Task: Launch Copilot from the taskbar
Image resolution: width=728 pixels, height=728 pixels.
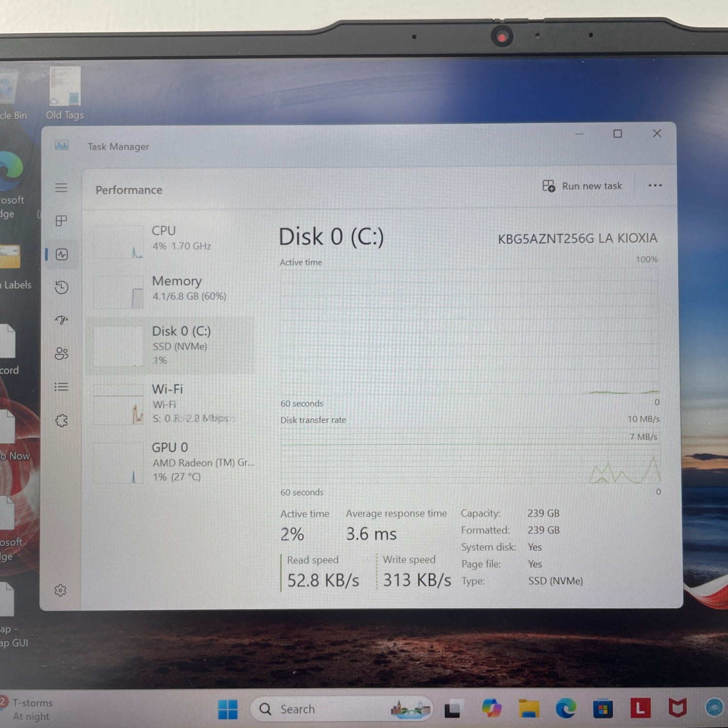Action: pos(491,708)
